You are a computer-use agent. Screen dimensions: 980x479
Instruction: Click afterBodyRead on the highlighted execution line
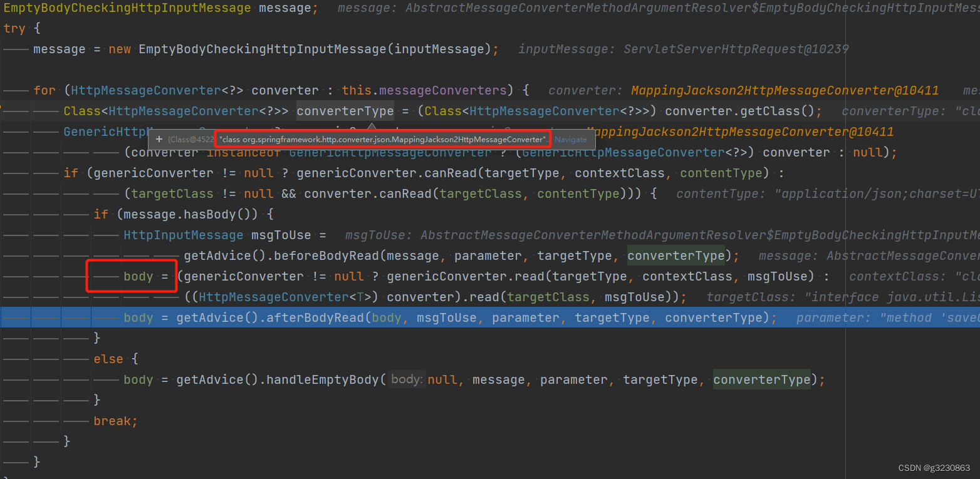point(315,317)
